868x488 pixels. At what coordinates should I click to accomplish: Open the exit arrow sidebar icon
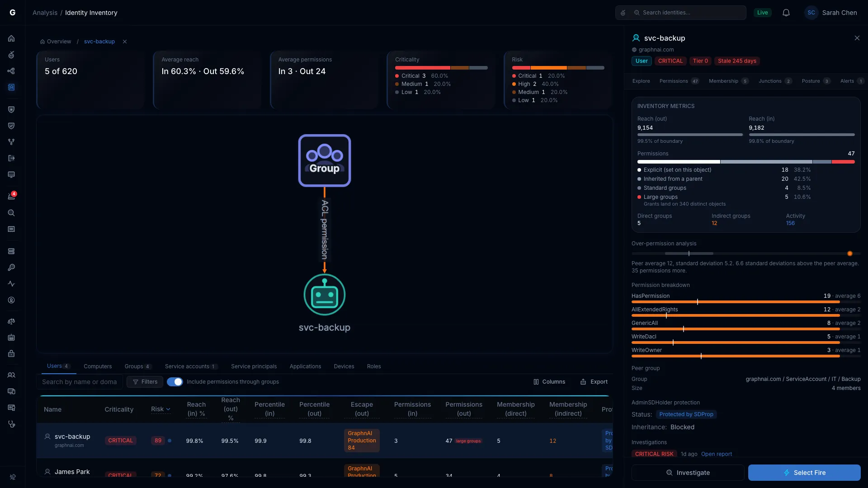tap(11, 158)
